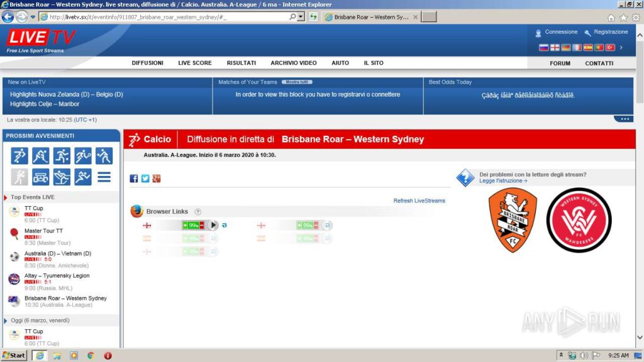The image size is (644, 362).
Task: Upvote the first stream with green plus
Action: [186, 225]
